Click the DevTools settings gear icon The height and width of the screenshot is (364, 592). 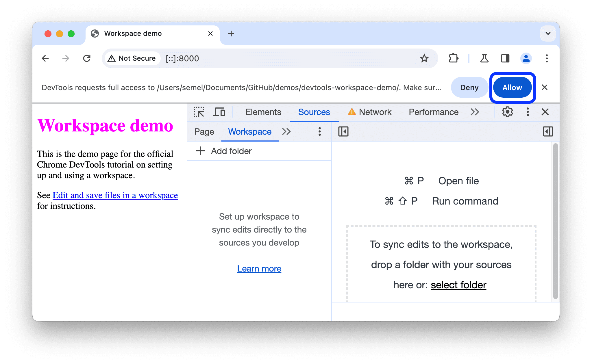click(507, 112)
